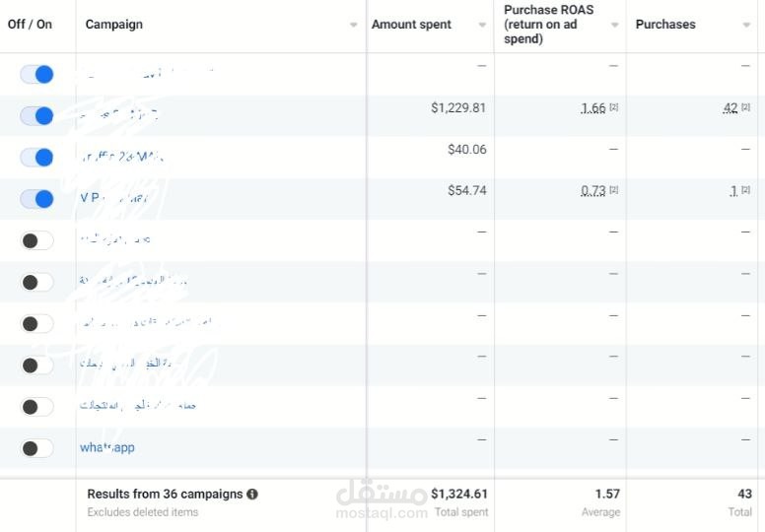The height and width of the screenshot is (532, 765).
Task: Click footnote marker beside 42 purchases
Action: [x=745, y=107]
